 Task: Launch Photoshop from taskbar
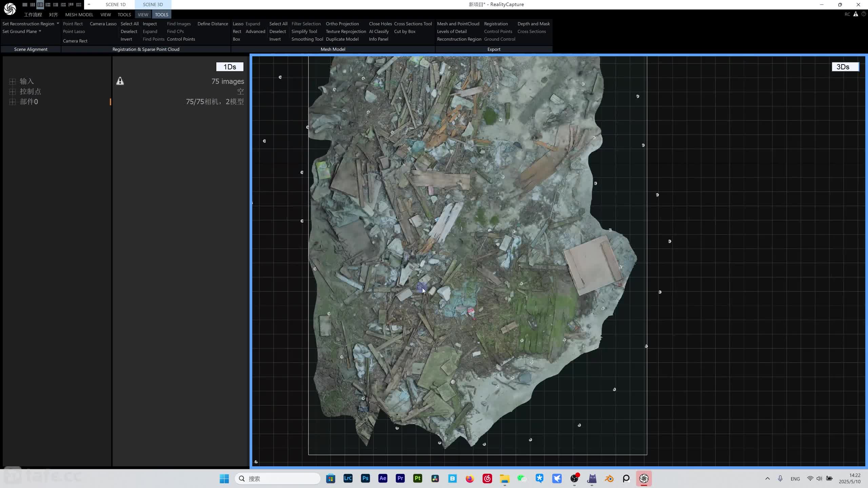pos(365,479)
